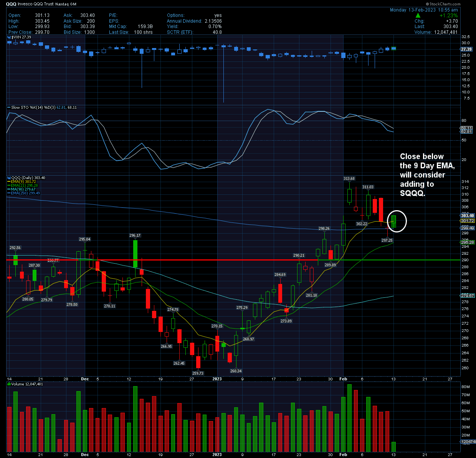The height and width of the screenshot is (458, 476).
Task: Select the yellow EMA(9) legend line swatch
Action: [9, 182]
